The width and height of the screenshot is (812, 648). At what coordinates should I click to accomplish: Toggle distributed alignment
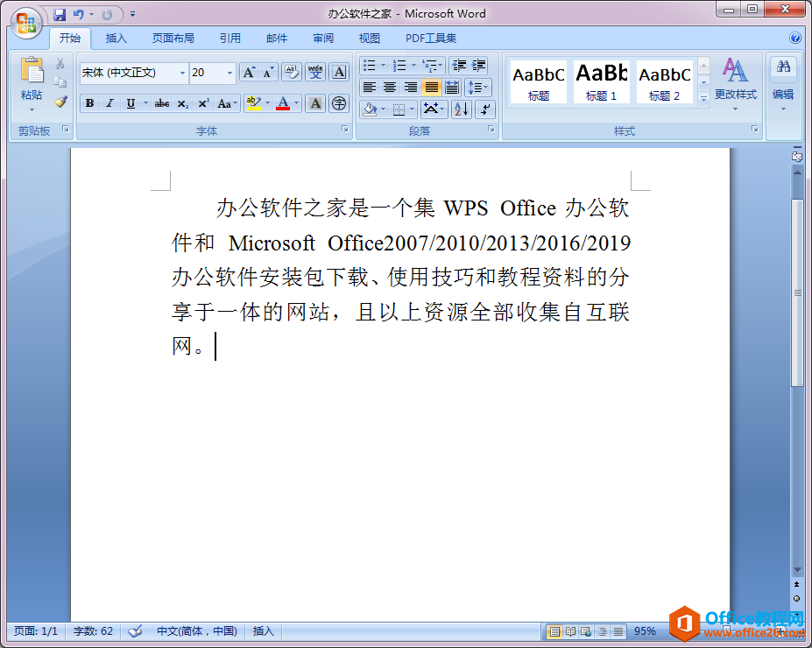click(452, 87)
